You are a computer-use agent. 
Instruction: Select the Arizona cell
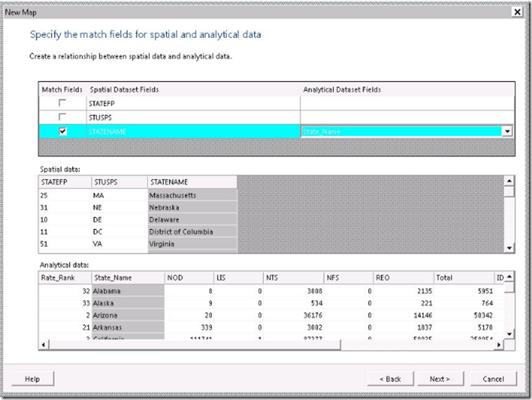pyautogui.click(x=128, y=316)
